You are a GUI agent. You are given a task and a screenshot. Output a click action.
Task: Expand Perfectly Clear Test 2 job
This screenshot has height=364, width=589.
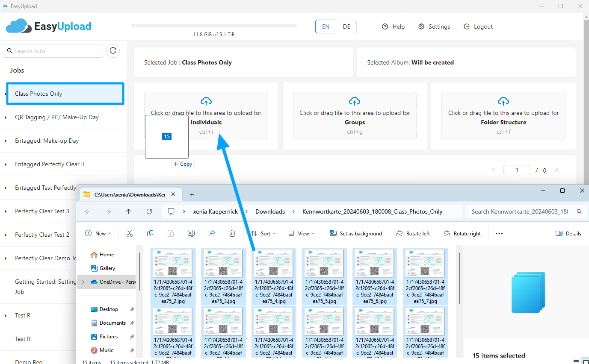[5, 235]
